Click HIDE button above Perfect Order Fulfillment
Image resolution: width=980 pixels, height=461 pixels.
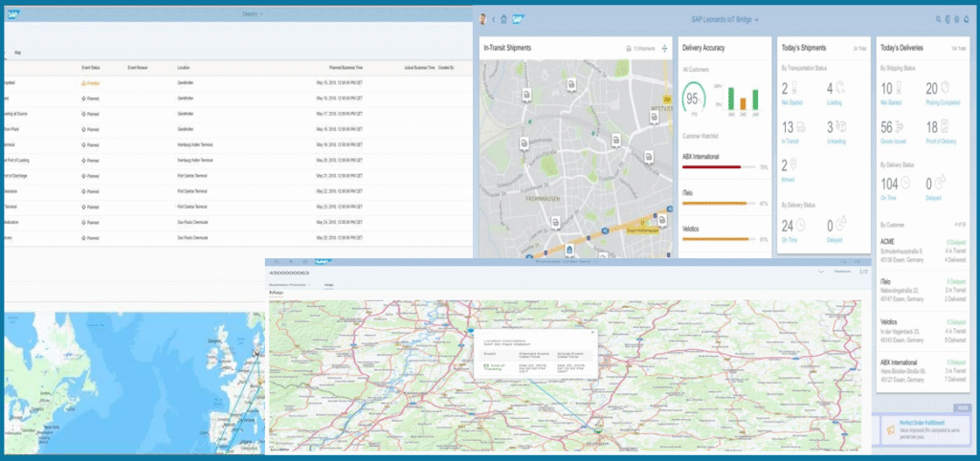tap(962, 407)
